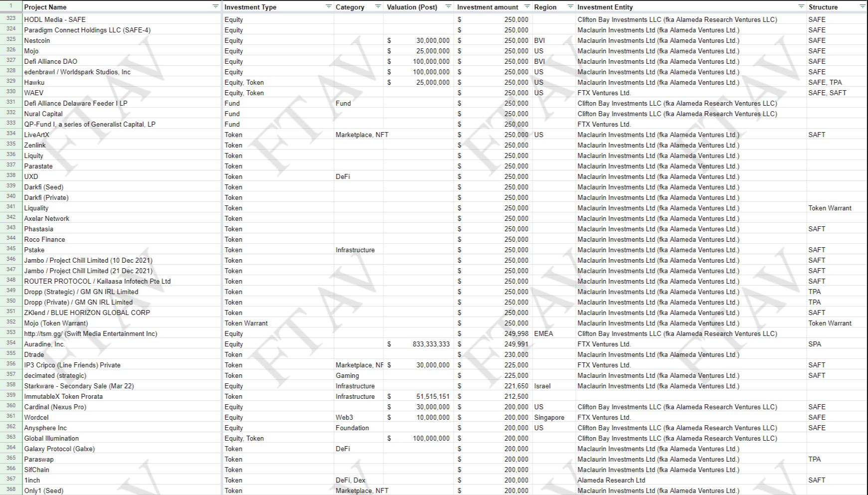Select the row 359 header number
The height and width of the screenshot is (495, 868).
click(x=11, y=395)
